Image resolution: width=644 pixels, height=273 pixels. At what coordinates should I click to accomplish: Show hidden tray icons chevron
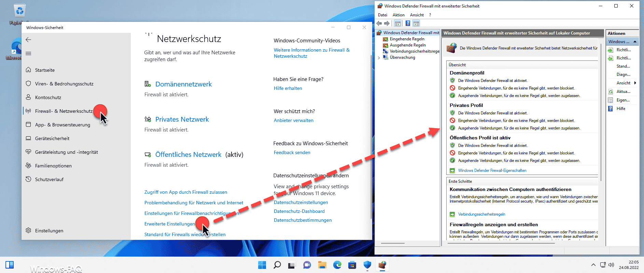(x=593, y=265)
